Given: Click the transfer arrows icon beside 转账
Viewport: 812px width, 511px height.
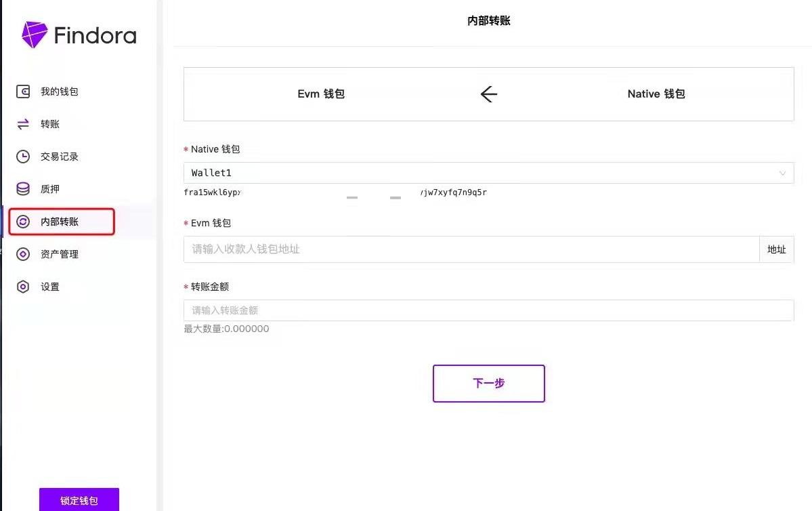Looking at the screenshot, I should [23, 124].
